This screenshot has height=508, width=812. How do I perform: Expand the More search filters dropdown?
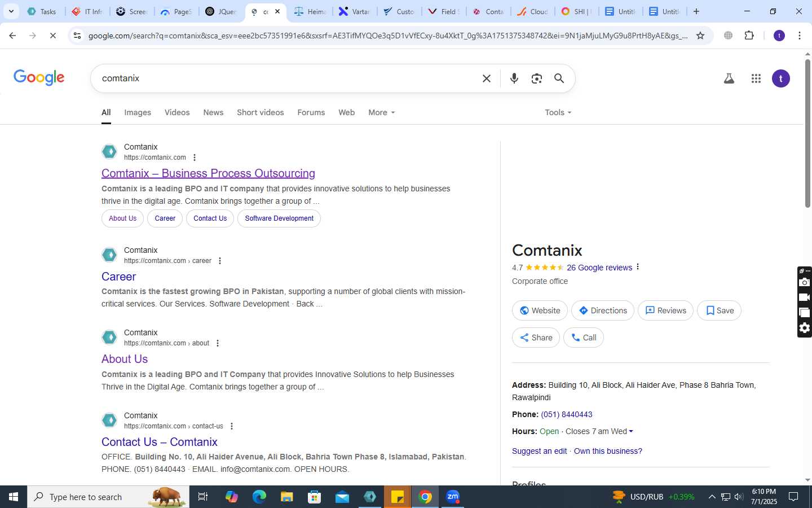[x=382, y=112]
